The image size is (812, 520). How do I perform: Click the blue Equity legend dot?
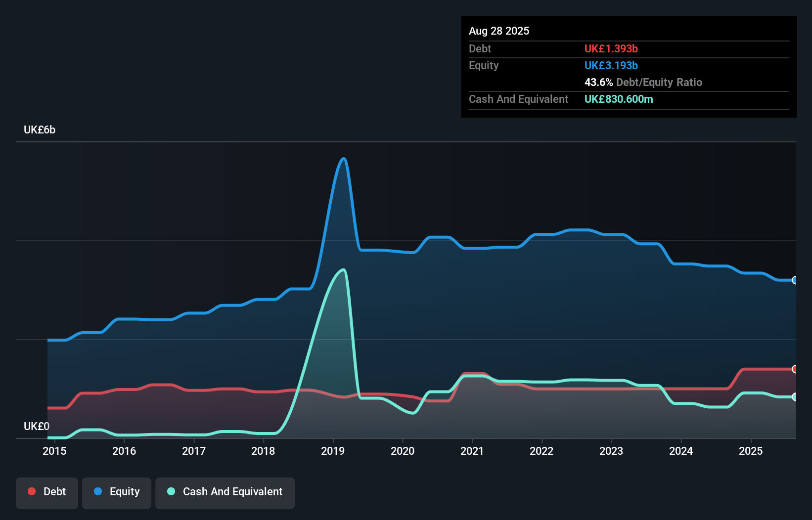(x=98, y=491)
